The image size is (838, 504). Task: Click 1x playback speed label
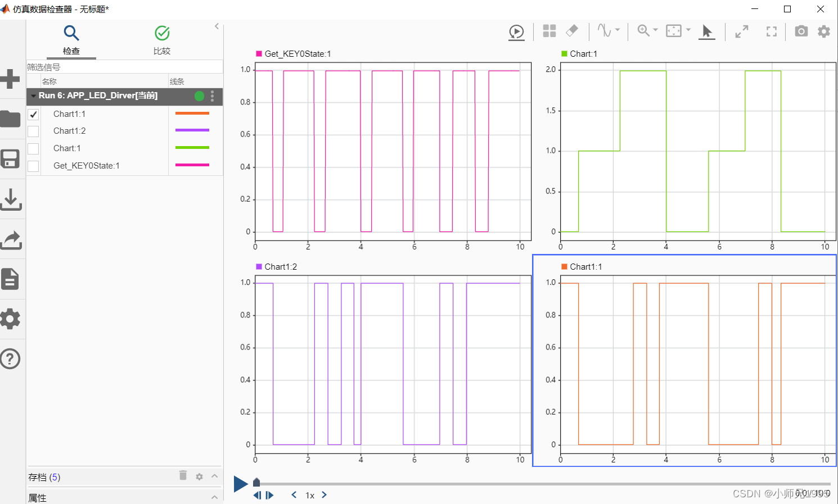[310, 495]
